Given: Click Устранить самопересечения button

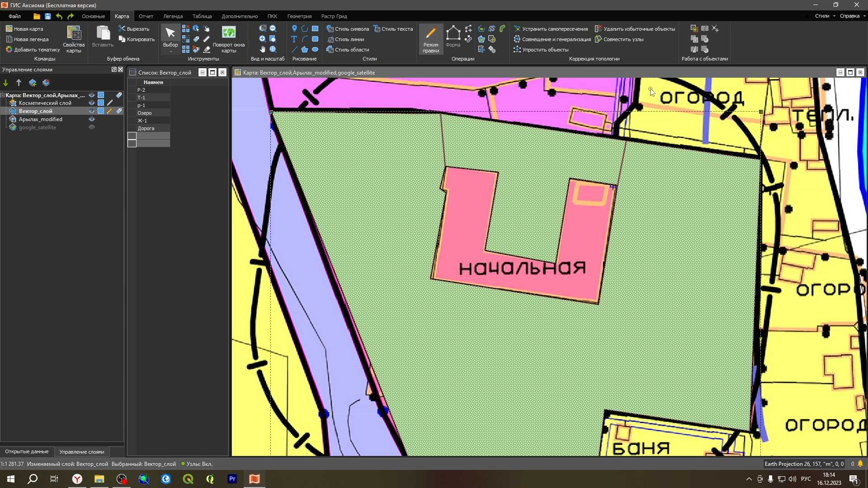Looking at the screenshot, I should pos(551,29).
